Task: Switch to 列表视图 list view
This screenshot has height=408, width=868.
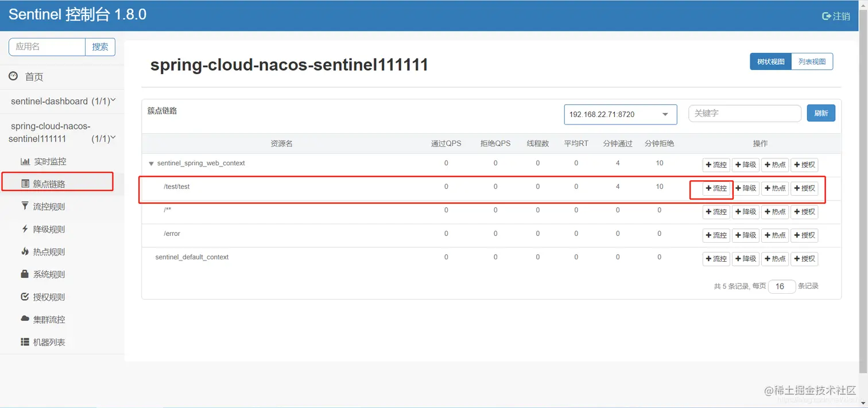Action: 812,61
